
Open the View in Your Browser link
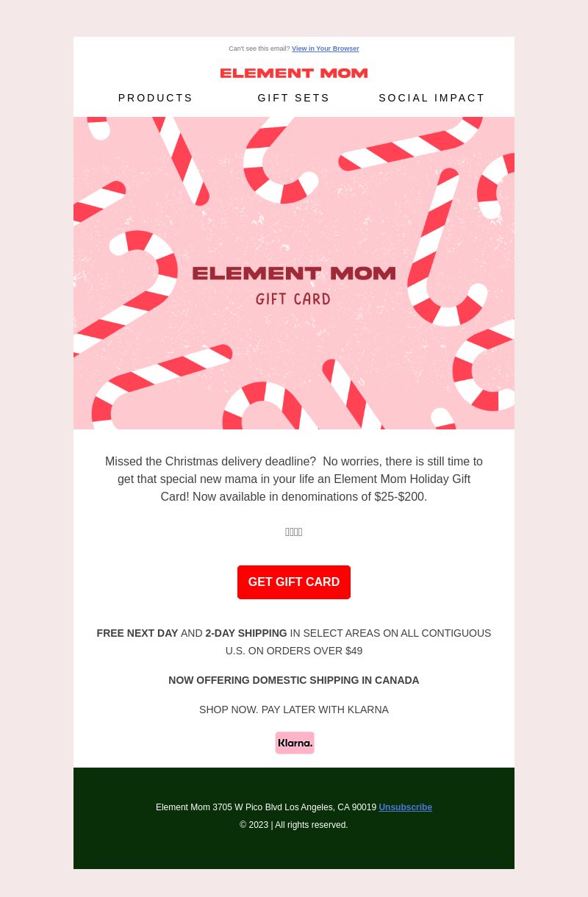325,49
